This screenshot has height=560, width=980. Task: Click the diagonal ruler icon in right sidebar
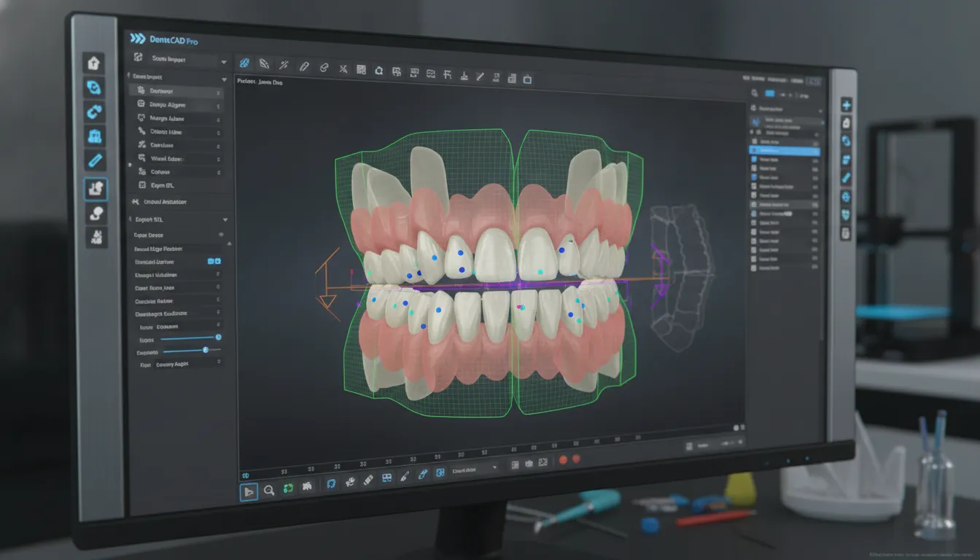pos(846,178)
